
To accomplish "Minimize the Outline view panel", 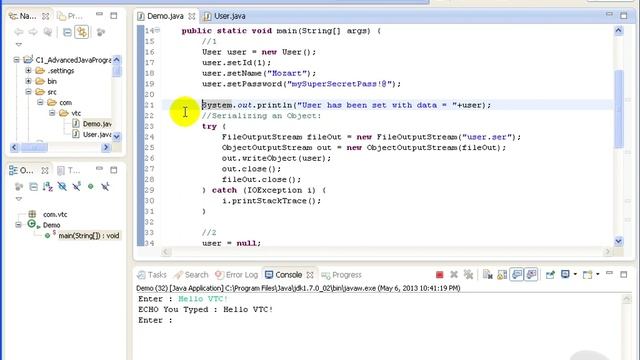I will 99,169.
